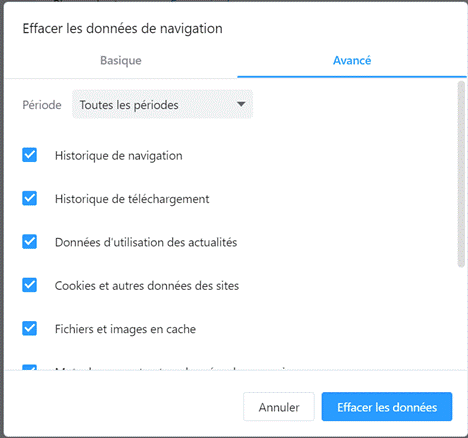This screenshot has width=468, height=438.
Task: Toggle the 'Historique de téléchargement' checkbox
Action: click(x=30, y=199)
